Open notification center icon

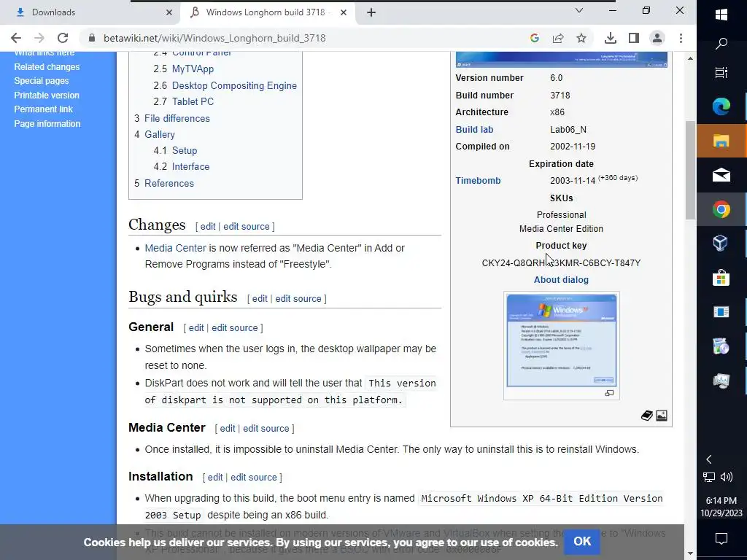pyautogui.click(x=721, y=539)
